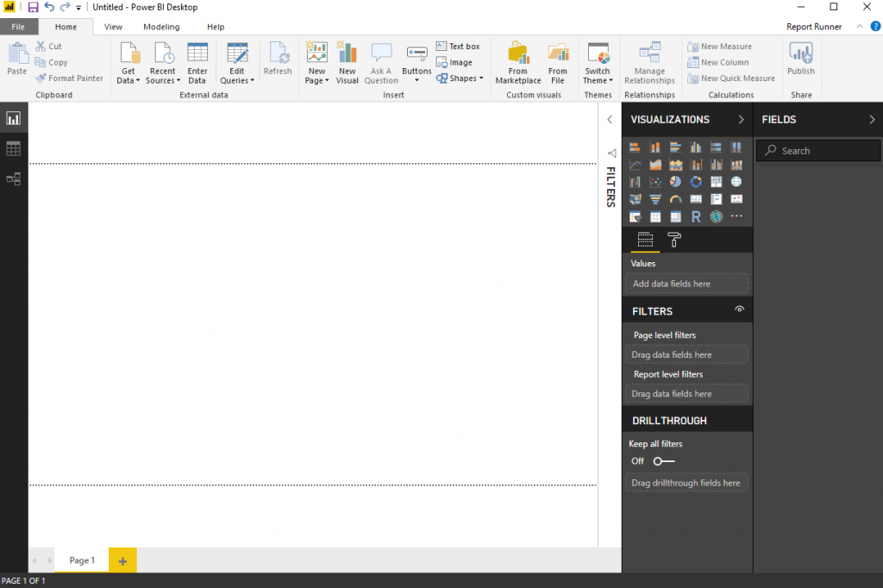This screenshot has height=588, width=883.
Task: Expand the Filters side pane arrow
Action: 610,119
